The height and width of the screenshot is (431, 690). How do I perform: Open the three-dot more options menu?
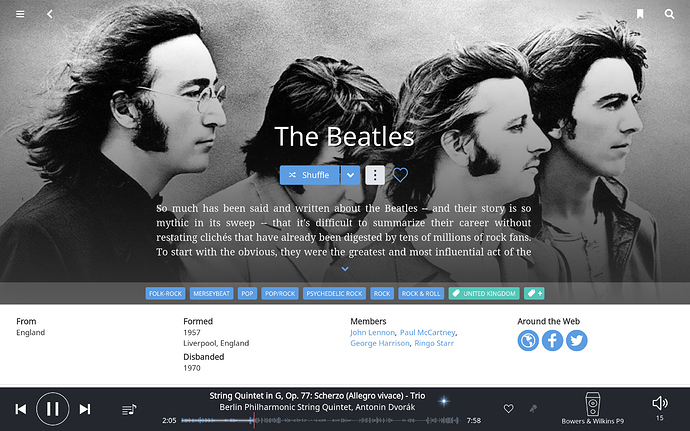pyautogui.click(x=375, y=175)
